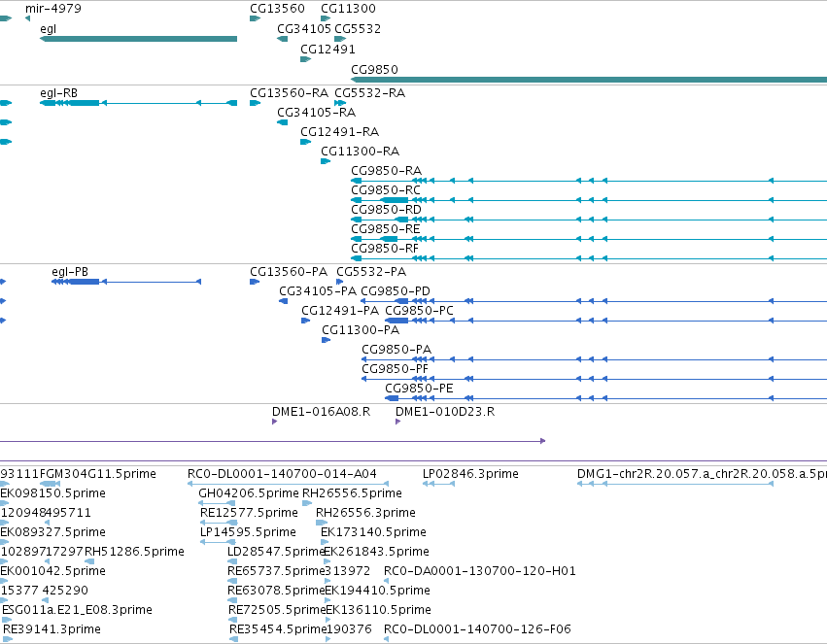Select the LD28547.5prime EST
This screenshot has width=827, height=644.
(232, 561)
